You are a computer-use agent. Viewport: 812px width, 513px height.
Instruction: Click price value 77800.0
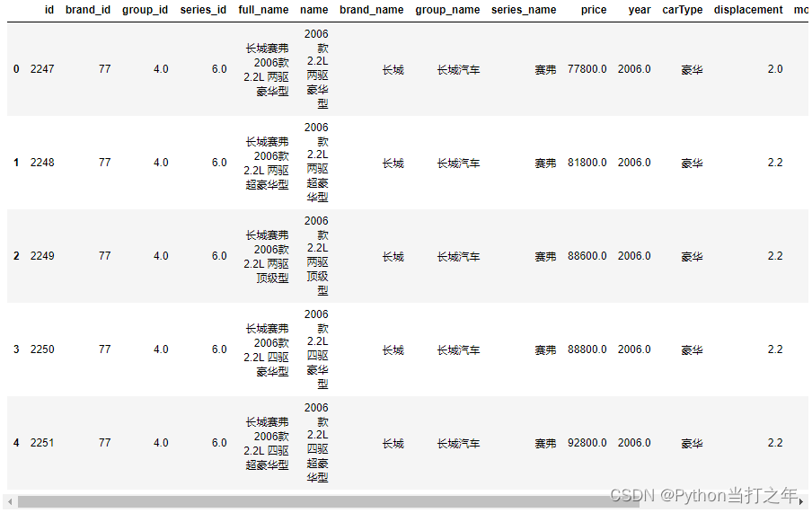pyautogui.click(x=587, y=69)
